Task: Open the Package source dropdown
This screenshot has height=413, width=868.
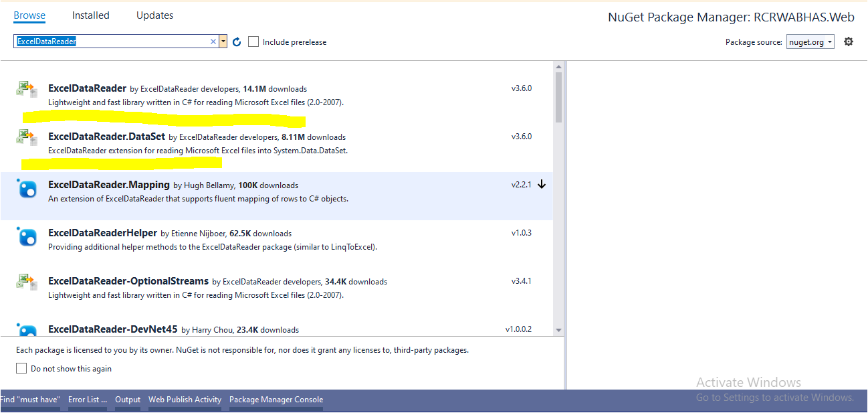Action: pos(810,42)
